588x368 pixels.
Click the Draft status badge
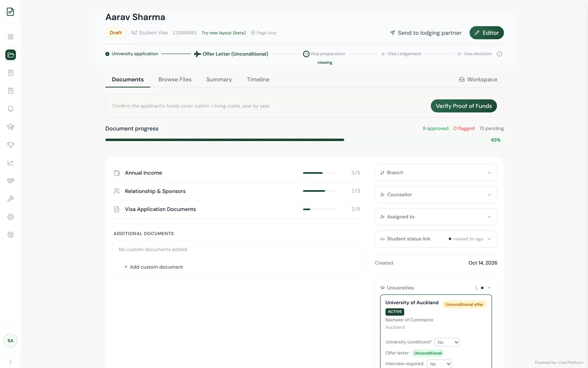[x=116, y=33]
